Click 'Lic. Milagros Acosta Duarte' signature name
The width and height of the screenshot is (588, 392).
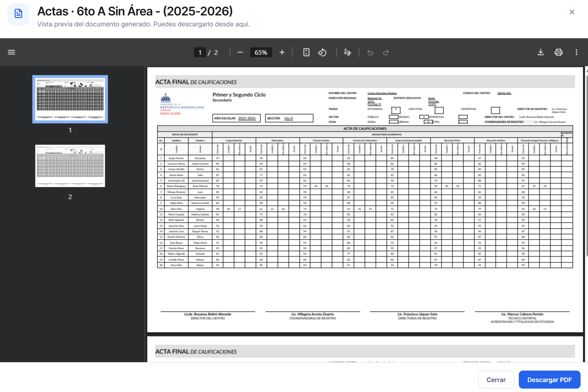313,314
